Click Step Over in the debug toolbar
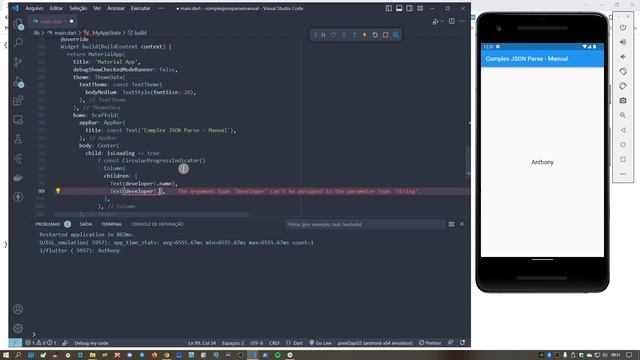640x360 pixels. [333, 35]
